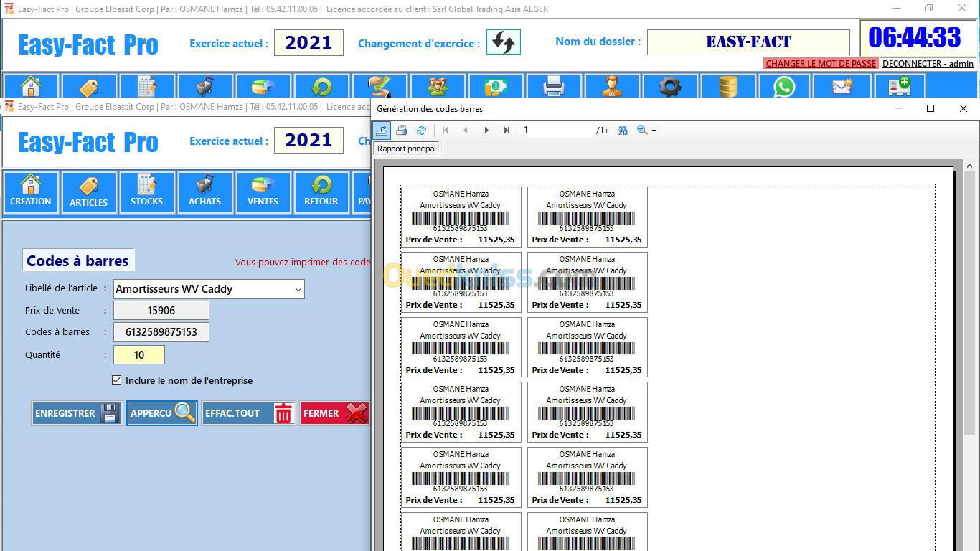Open WhatsApp icon in top toolbar
Screen dimensions: 980x551
coord(784,87)
